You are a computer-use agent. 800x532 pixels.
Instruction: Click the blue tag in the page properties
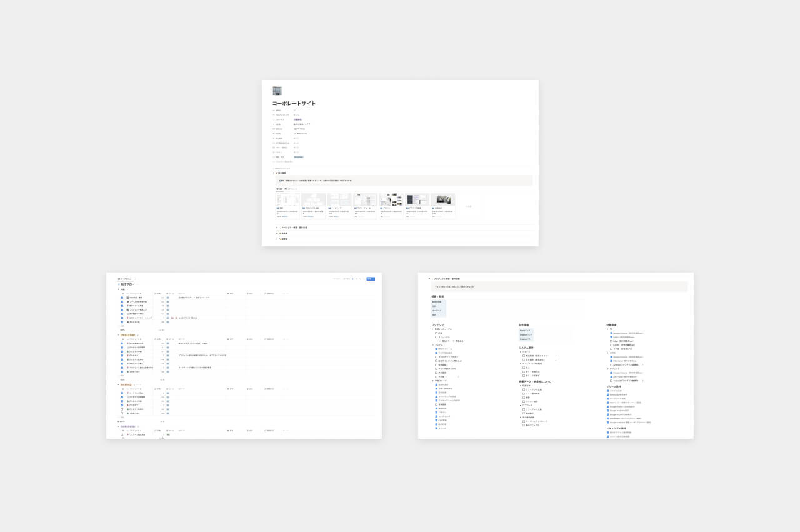tap(299, 157)
